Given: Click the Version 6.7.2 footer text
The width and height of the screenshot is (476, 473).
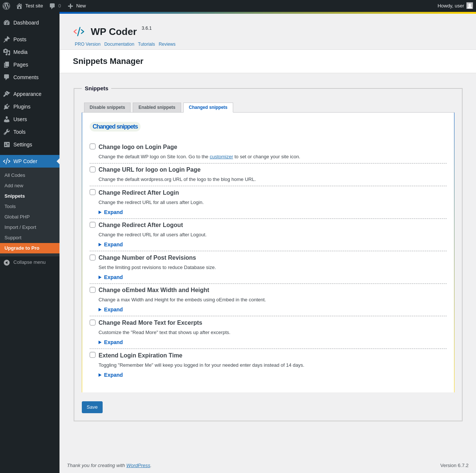Looking at the screenshot, I should (454, 466).
